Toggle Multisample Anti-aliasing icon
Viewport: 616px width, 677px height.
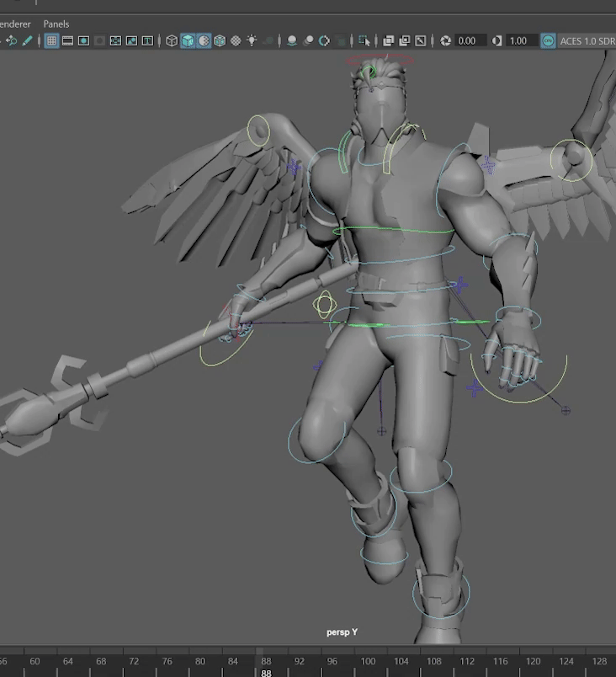click(x=324, y=41)
